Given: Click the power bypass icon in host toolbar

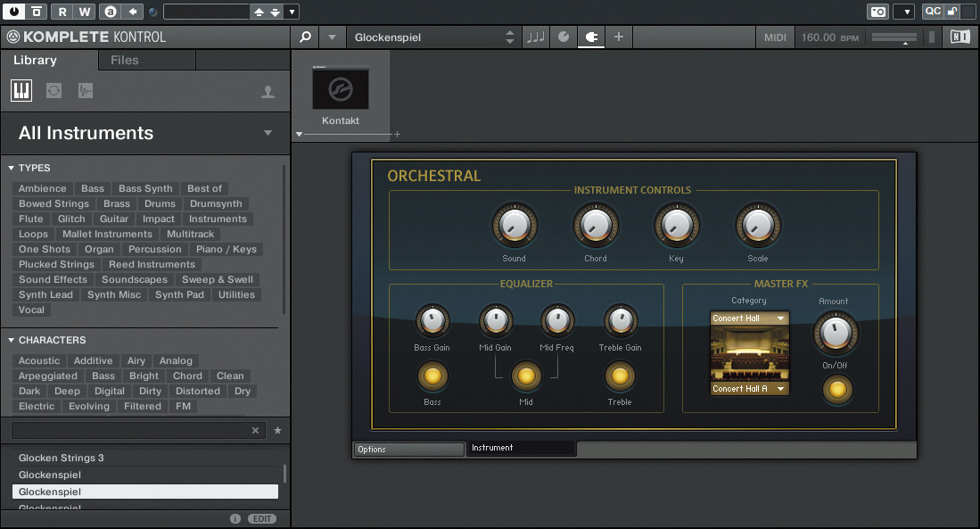Looking at the screenshot, I should [x=13, y=12].
